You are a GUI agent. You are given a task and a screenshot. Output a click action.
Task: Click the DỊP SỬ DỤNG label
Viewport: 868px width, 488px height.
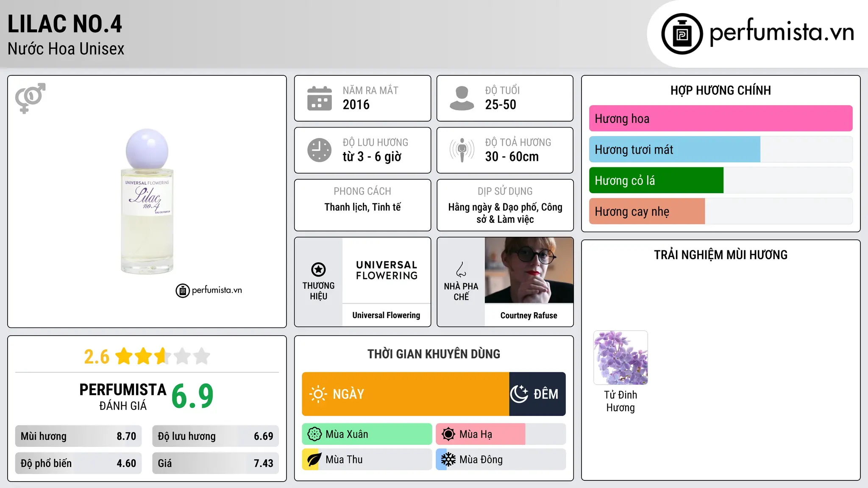(x=505, y=191)
